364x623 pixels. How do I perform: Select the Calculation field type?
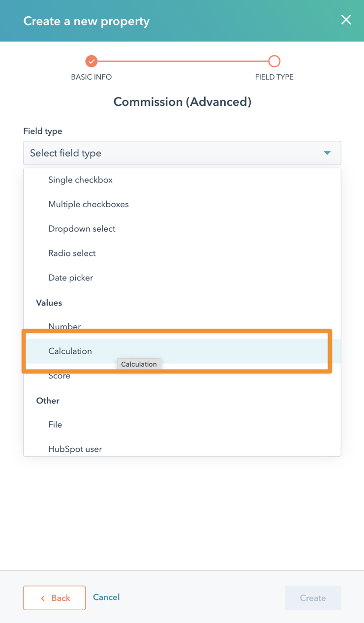(70, 351)
